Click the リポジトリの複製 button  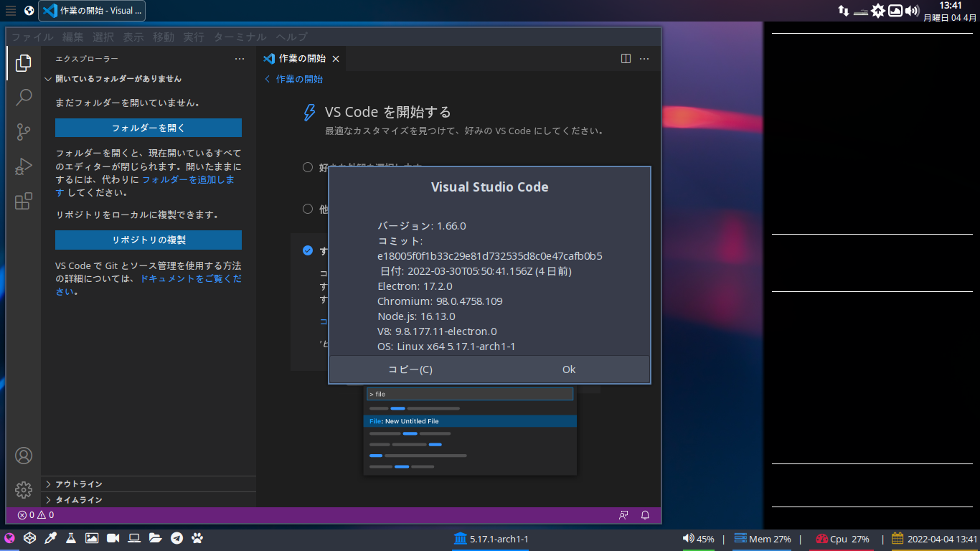pos(149,240)
